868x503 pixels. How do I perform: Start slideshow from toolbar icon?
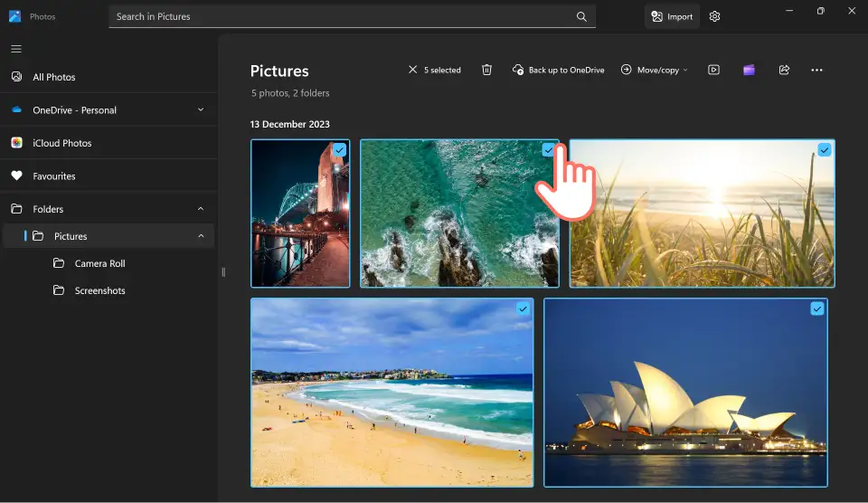click(713, 70)
